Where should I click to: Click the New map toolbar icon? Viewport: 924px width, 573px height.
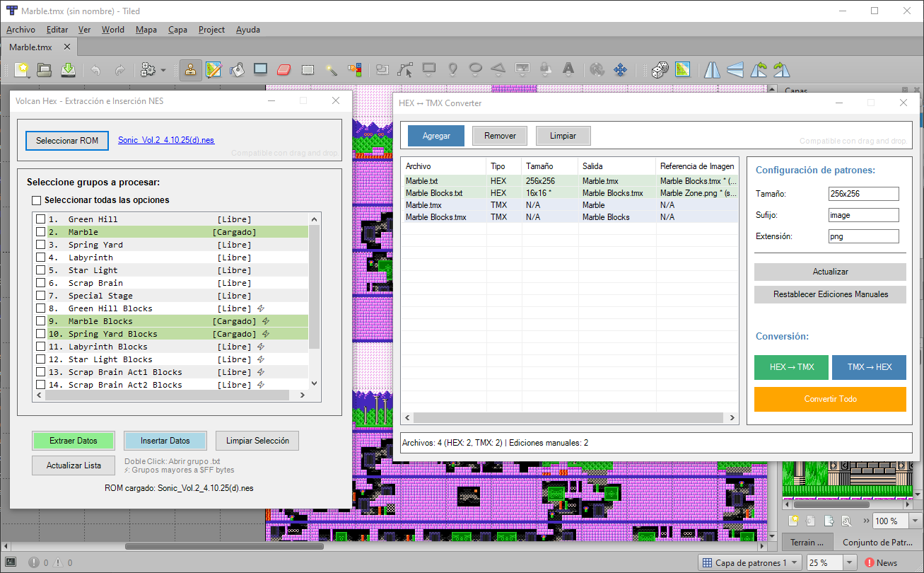coord(23,69)
